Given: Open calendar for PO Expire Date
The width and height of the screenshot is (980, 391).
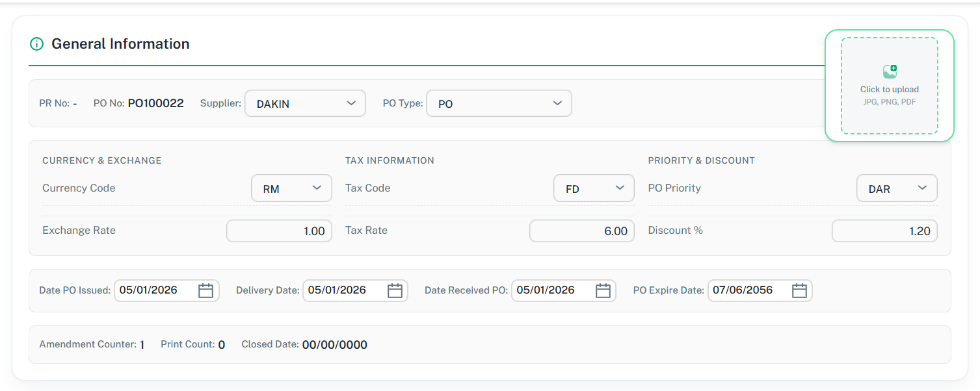Looking at the screenshot, I should coord(799,291).
